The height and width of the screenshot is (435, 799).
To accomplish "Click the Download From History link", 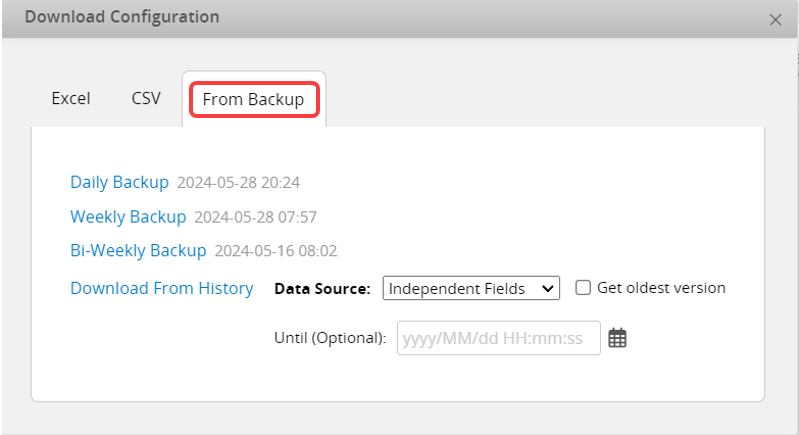I will coord(162,288).
